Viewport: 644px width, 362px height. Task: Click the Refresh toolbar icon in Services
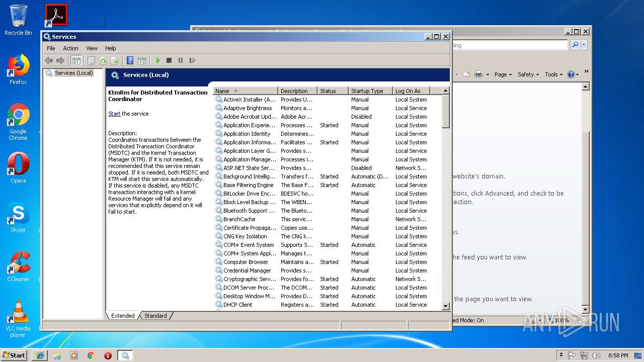[103, 61]
